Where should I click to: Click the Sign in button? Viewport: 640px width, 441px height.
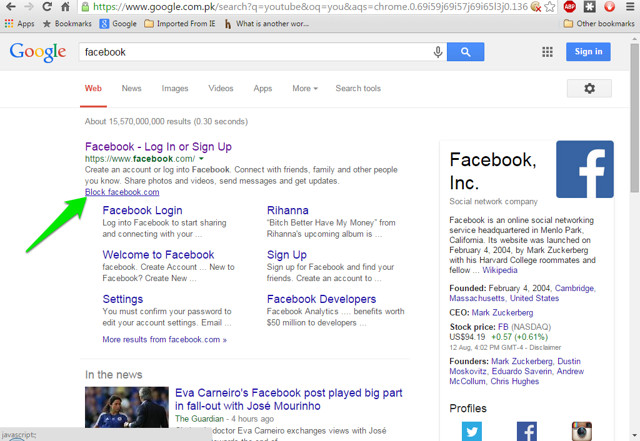588,52
